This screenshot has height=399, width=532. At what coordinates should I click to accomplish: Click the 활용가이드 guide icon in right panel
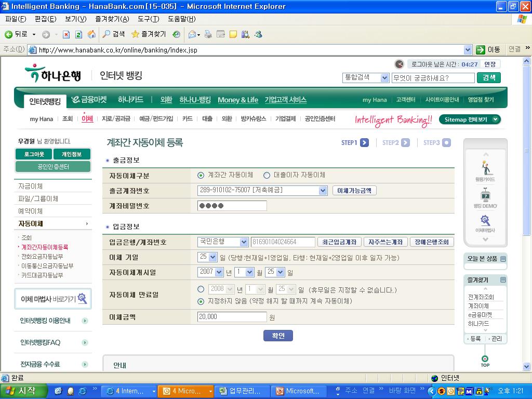click(485, 170)
